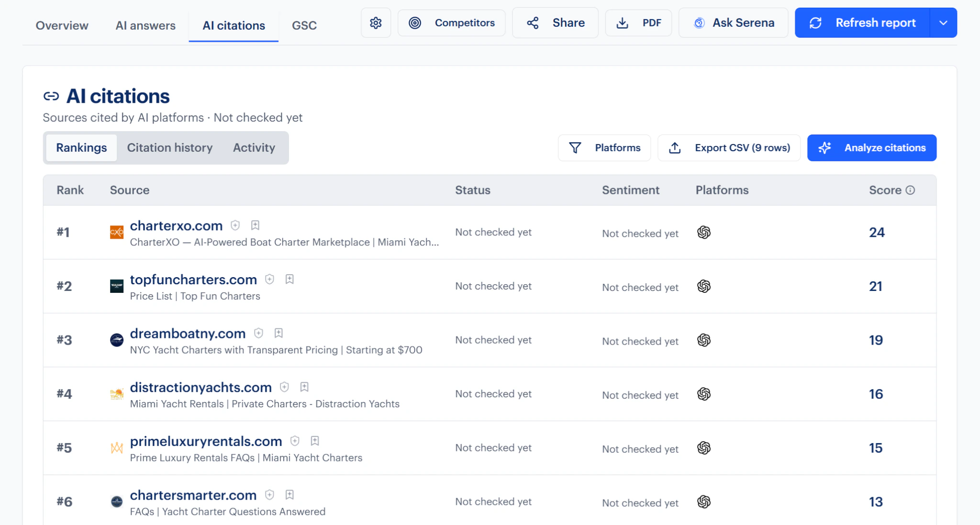The image size is (980, 525).
Task: Click the shield icon next to topfuncharters.com
Action: coord(269,279)
